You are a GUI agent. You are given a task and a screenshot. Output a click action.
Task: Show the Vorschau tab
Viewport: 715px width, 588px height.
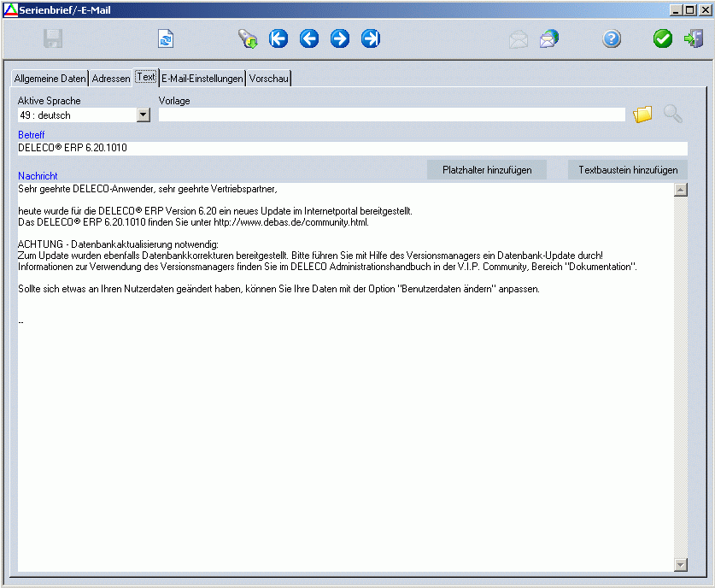pos(269,79)
